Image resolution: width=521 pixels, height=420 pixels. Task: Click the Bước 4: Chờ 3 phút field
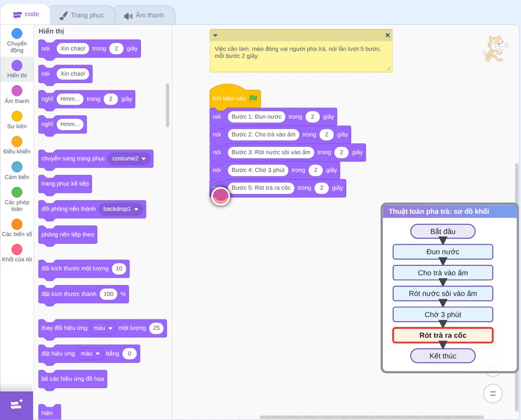[258, 170]
